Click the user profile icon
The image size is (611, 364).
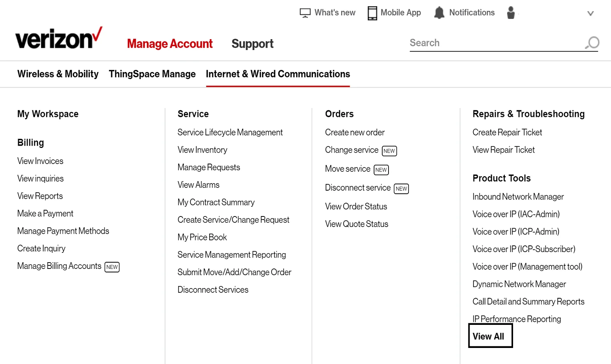(511, 13)
